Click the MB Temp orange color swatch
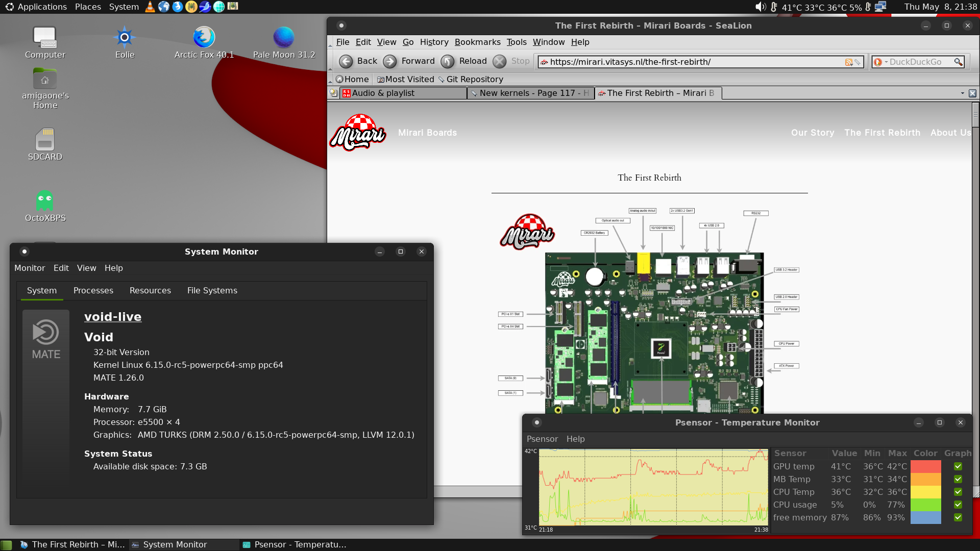Screen dimensions: 980x551 [x=926, y=479]
